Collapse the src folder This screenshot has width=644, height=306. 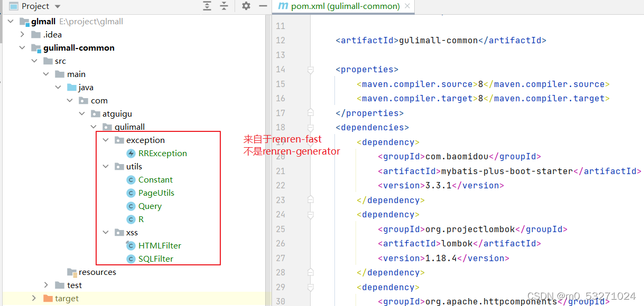34,61
